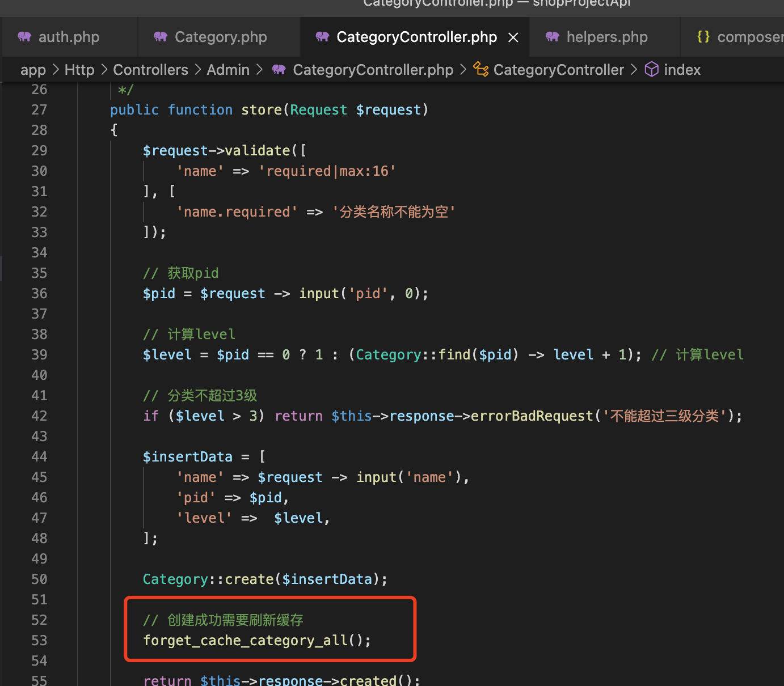Click $insertData on line 44
This screenshot has height=686, width=784.
(x=188, y=457)
